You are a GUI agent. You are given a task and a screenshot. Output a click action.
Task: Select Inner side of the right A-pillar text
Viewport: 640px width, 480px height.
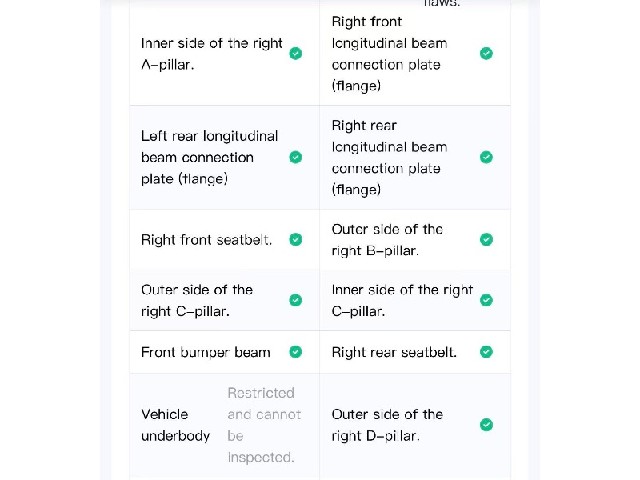click(211, 54)
